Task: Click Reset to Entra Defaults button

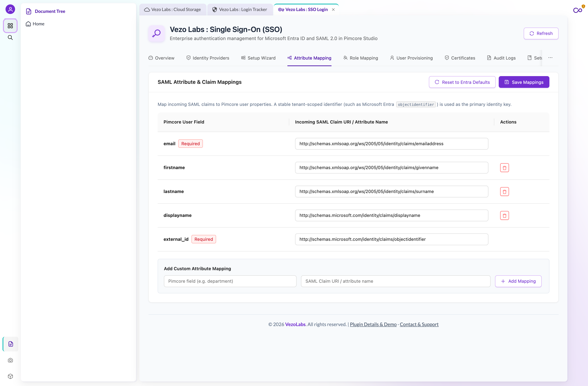Action: [x=462, y=82]
